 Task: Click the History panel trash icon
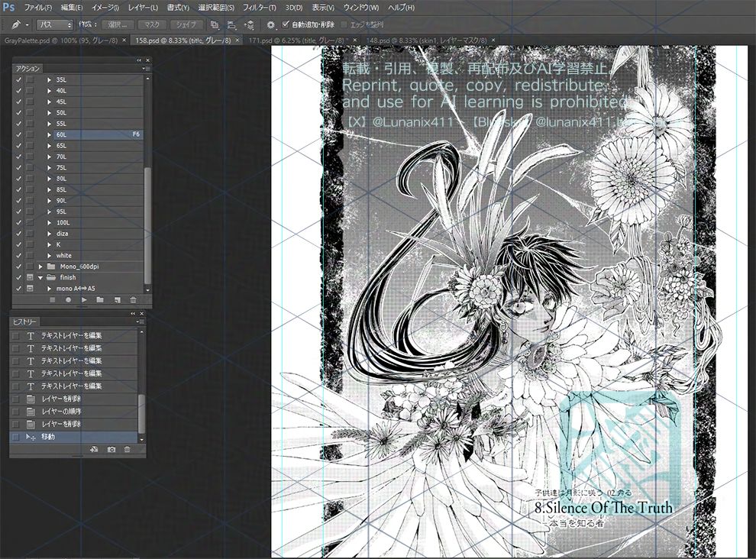(128, 449)
